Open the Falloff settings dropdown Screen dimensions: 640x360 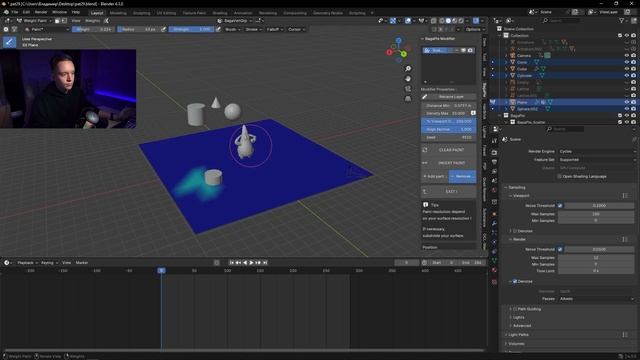[x=275, y=29]
